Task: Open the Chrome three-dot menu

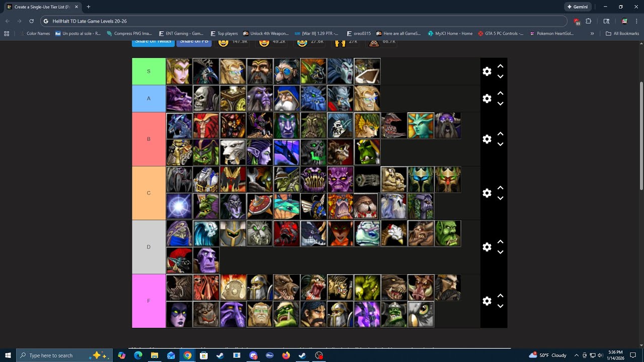Action: click(637, 21)
